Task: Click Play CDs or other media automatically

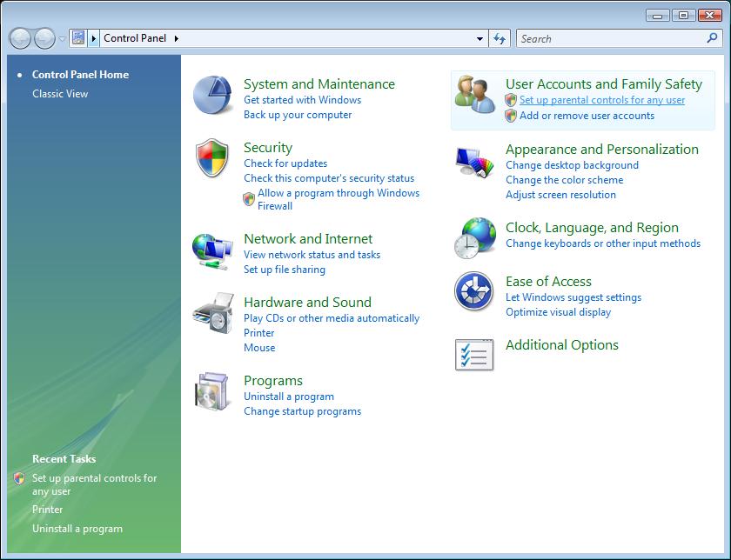Action: click(x=332, y=317)
